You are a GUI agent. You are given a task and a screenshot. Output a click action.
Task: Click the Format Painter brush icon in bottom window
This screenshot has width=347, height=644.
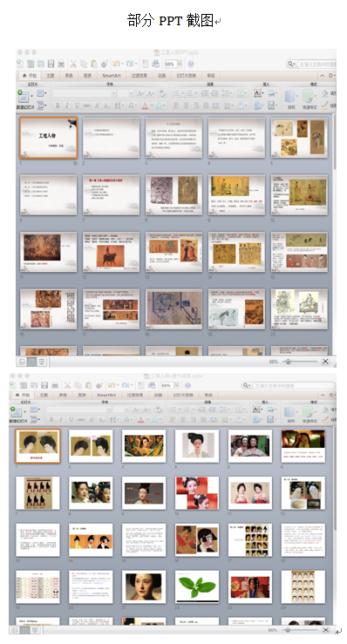pyautogui.click(x=99, y=385)
